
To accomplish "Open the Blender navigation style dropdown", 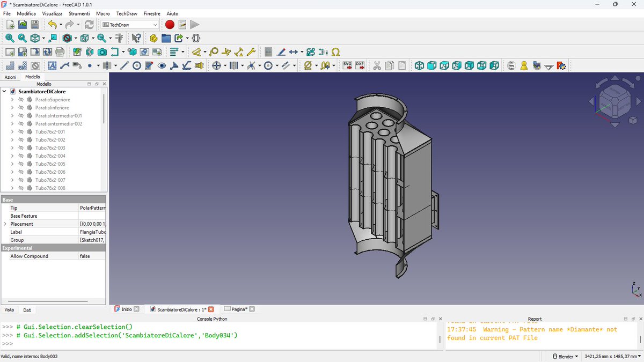I will coord(565,357).
